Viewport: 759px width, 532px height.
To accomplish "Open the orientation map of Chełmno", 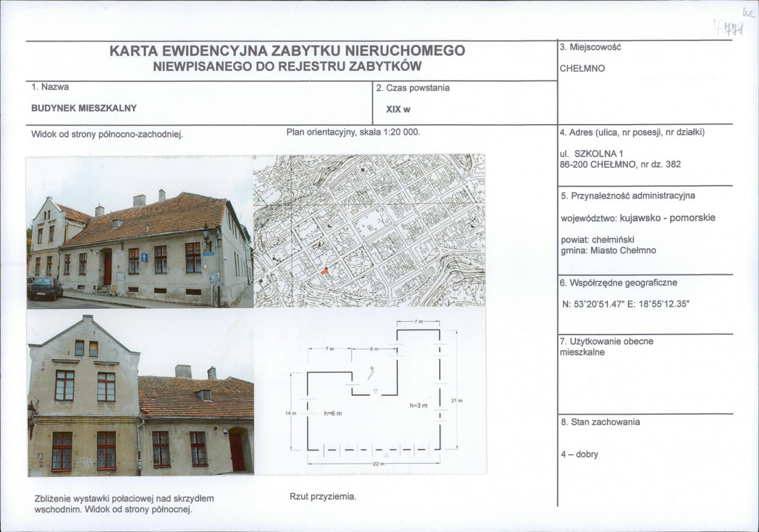I will tap(369, 231).
